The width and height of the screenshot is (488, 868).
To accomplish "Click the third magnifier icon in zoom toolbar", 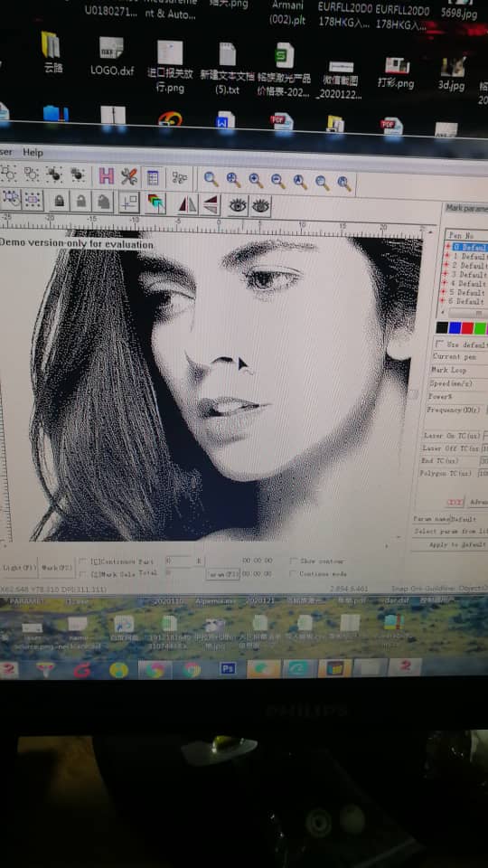I will [255, 180].
